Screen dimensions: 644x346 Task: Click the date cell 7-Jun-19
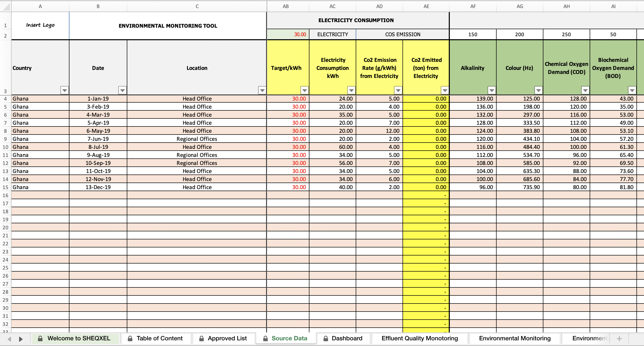(98, 139)
